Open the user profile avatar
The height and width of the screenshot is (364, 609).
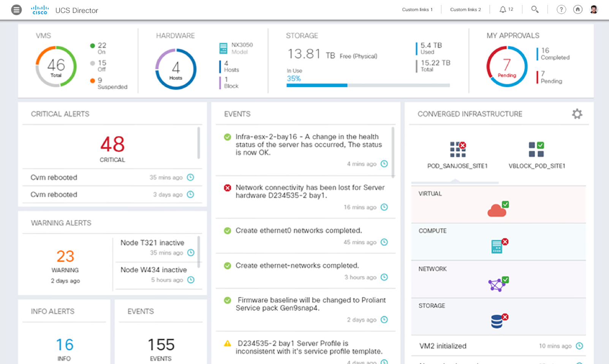pos(594,9)
